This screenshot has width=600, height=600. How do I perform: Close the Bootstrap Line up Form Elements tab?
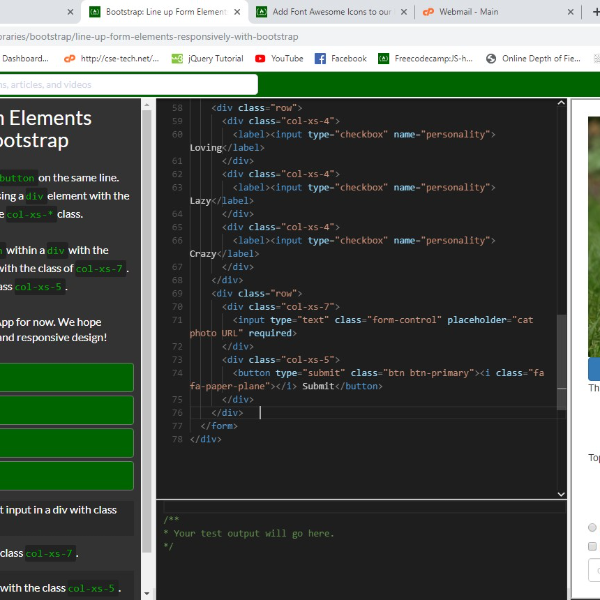237,12
